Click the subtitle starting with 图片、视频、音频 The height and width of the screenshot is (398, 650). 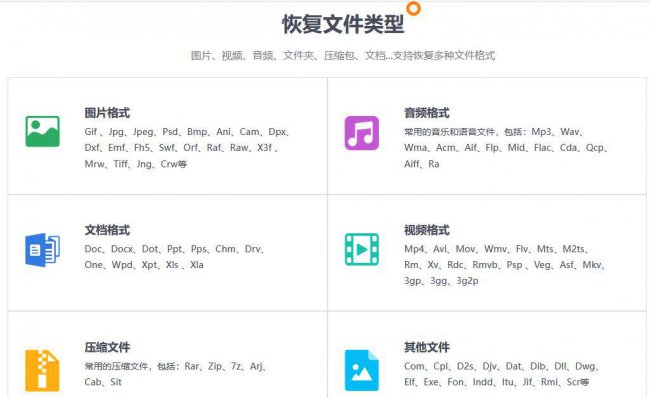tap(343, 56)
